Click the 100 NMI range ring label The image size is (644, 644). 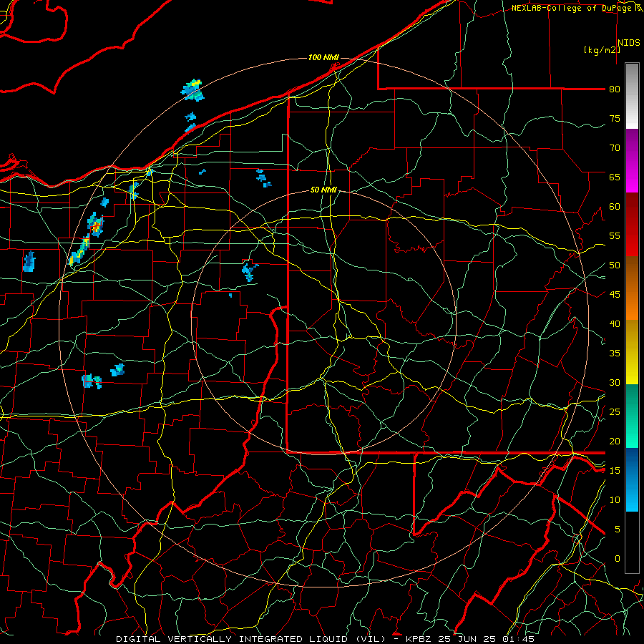[x=323, y=57]
